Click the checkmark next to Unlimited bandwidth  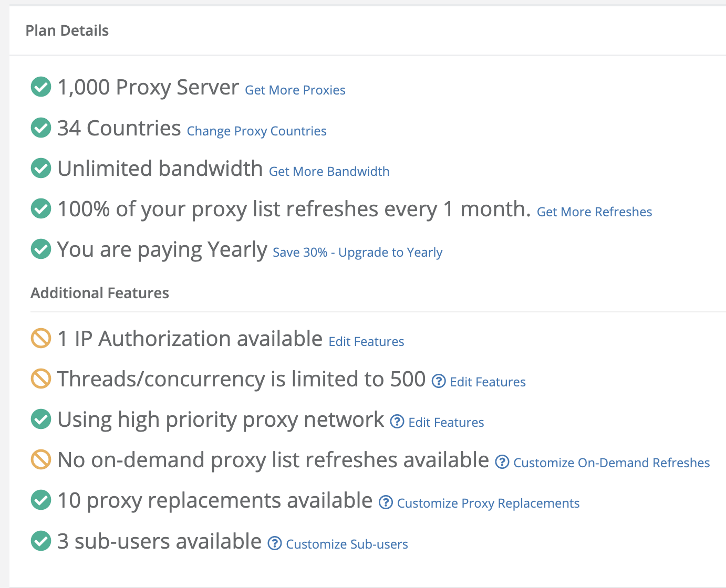40,168
